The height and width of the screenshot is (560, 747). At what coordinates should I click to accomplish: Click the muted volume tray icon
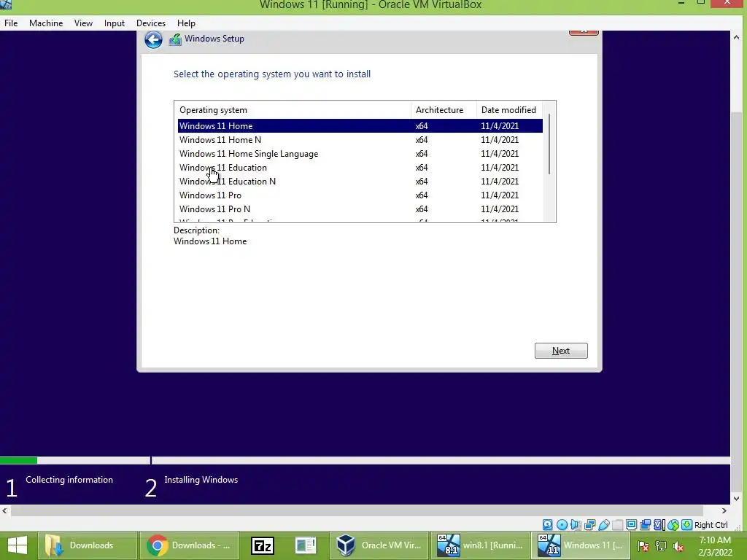tap(679, 546)
